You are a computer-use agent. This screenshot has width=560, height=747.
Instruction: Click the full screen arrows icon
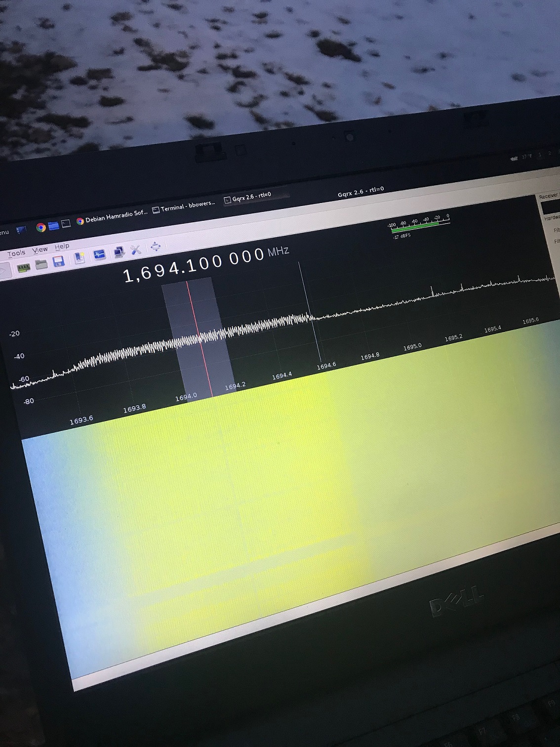(x=156, y=246)
